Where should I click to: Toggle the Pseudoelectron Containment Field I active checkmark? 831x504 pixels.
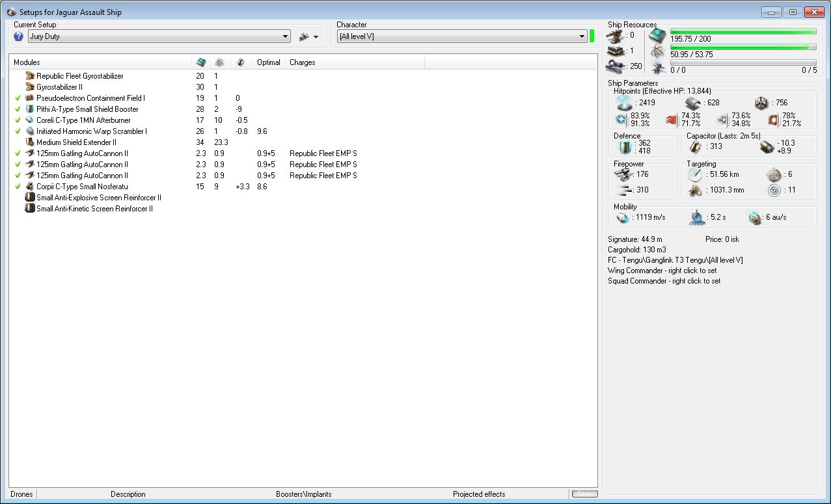pos(18,98)
